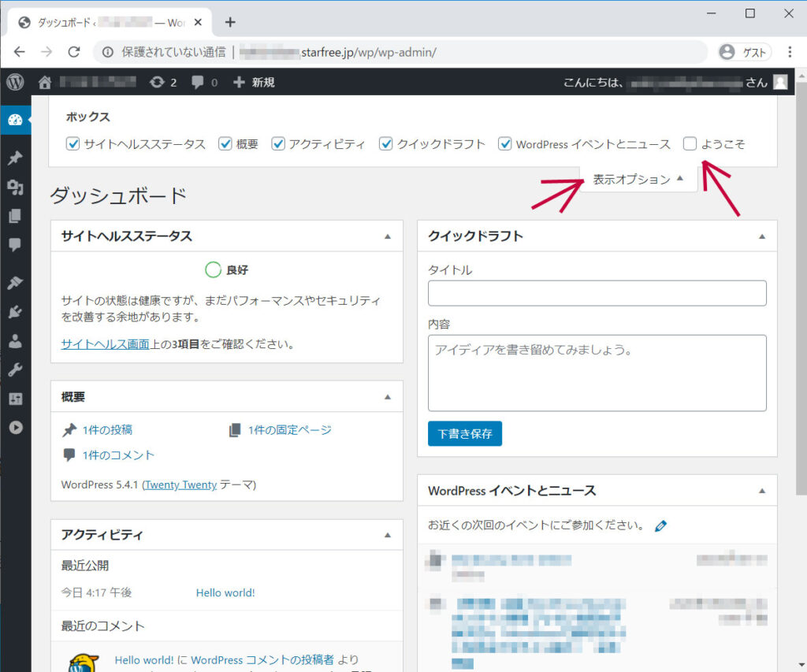Focus the タイトル input field
Viewport: 807px width, 672px height.
click(597, 293)
